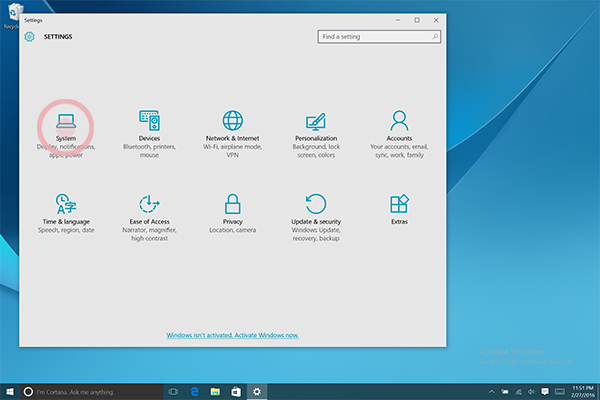The image size is (600, 400).
Task: Show hidden tray icons chevron
Action: 492,392
